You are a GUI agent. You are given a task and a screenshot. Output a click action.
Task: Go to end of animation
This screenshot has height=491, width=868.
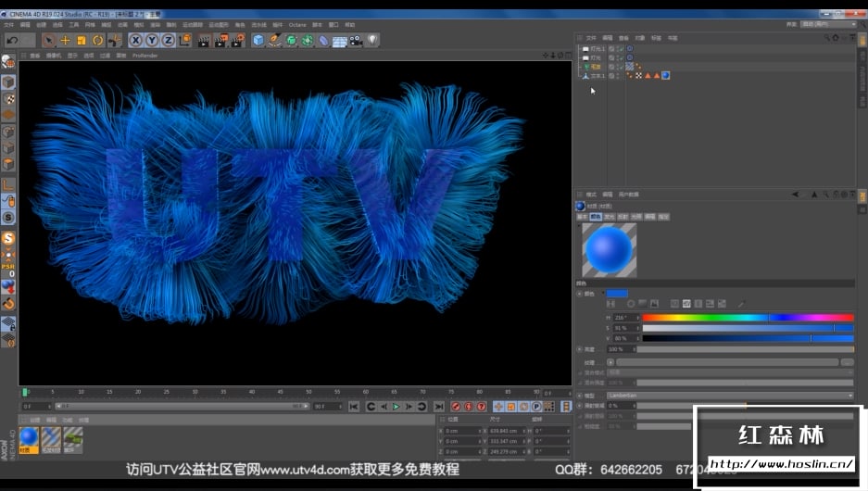click(x=439, y=407)
